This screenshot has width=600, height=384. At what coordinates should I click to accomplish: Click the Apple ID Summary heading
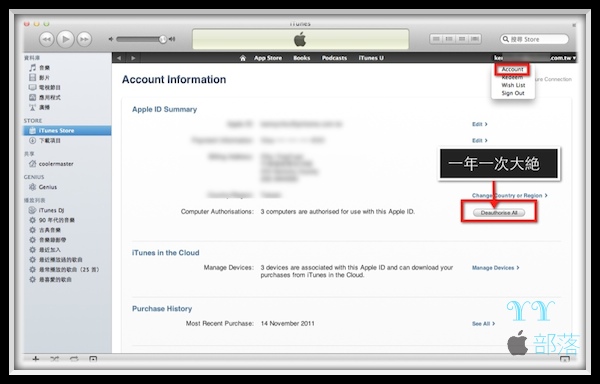coord(165,109)
